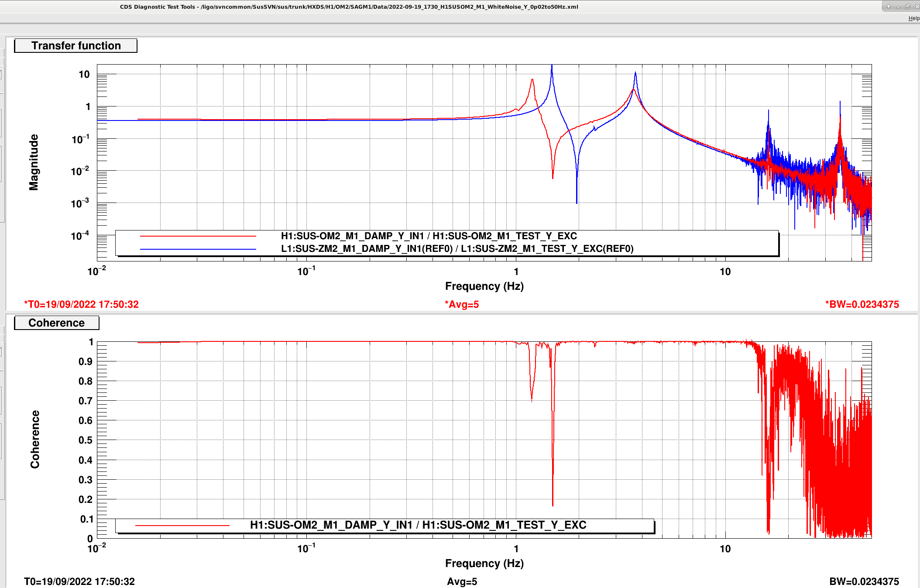Select the L1:SUS-ZM2 REF0 legend entry
The height and width of the screenshot is (588, 920).
tap(457, 249)
